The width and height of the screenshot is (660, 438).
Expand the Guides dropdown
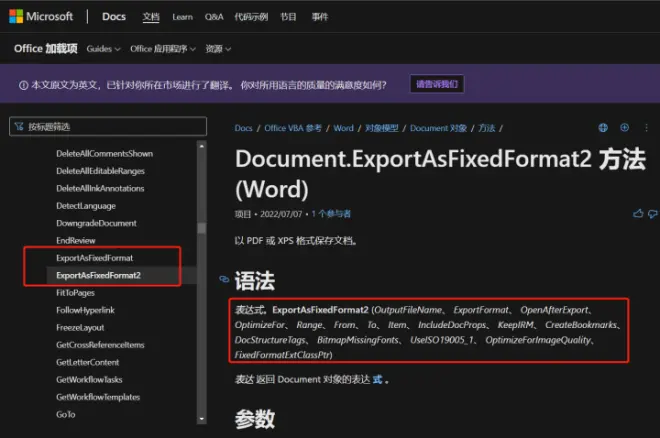(x=103, y=49)
